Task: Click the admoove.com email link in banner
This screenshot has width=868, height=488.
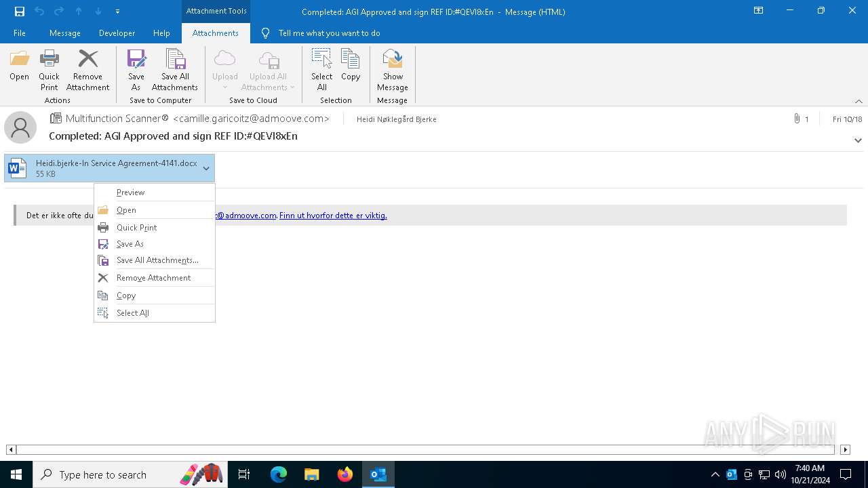Action: tap(245, 216)
